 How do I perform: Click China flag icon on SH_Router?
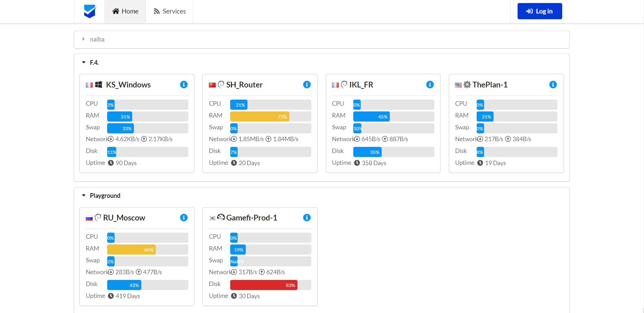(x=212, y=85)
